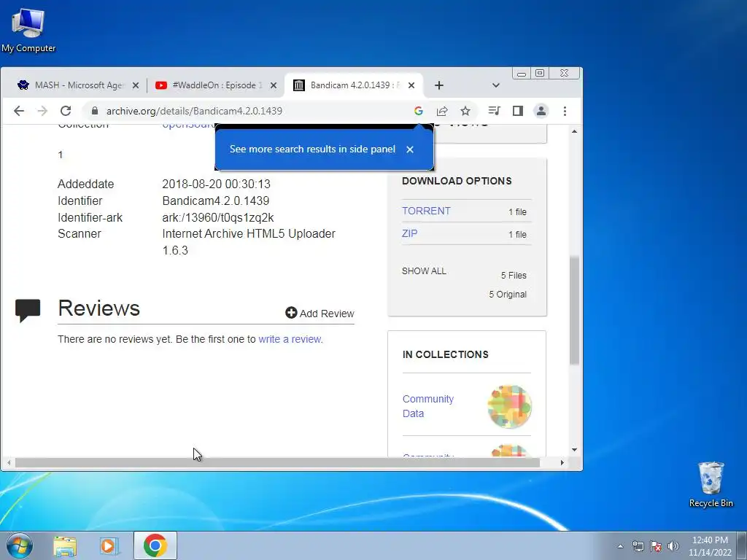Image resolution: width=747 pixels, height=560 pixels.
Task: Open the taskbar clock and date
Action: pyautogui.click(x=710, y=546)
